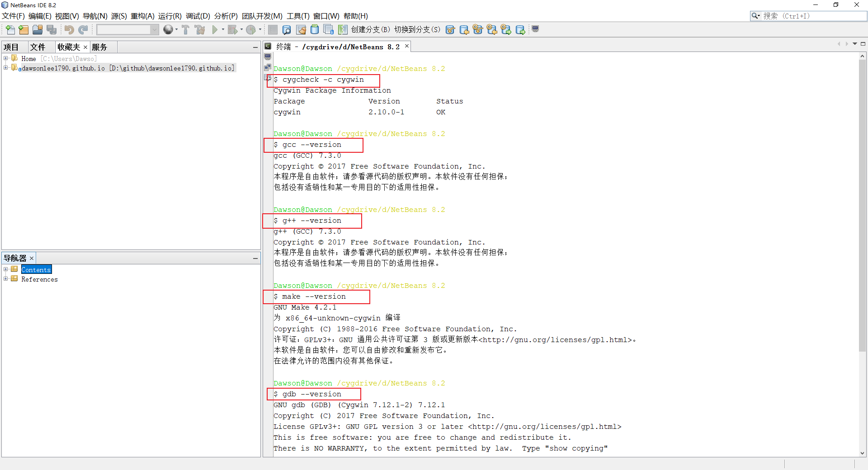Open the empty configuration combo box
Image resolution: width=868 pixels, height=470 pixels.
(x=127, y=30)
